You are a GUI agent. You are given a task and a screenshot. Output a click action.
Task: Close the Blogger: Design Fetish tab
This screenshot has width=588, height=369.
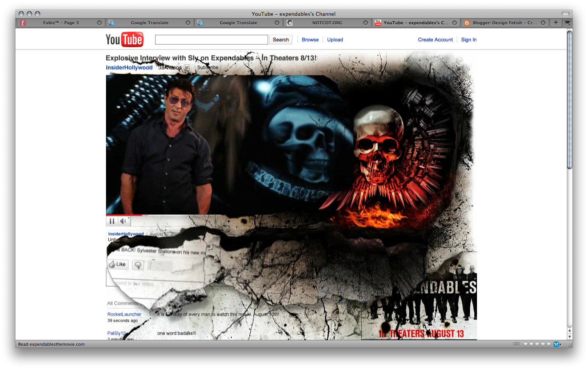543,23
